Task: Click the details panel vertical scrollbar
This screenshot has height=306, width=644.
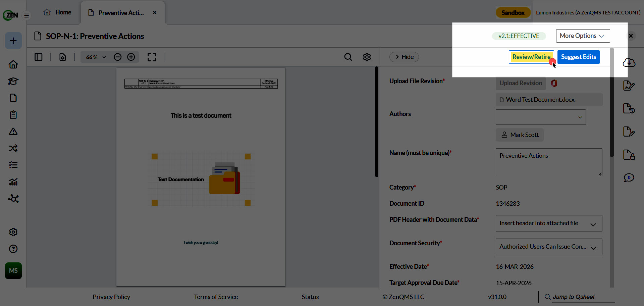Action: pos(612,102)
